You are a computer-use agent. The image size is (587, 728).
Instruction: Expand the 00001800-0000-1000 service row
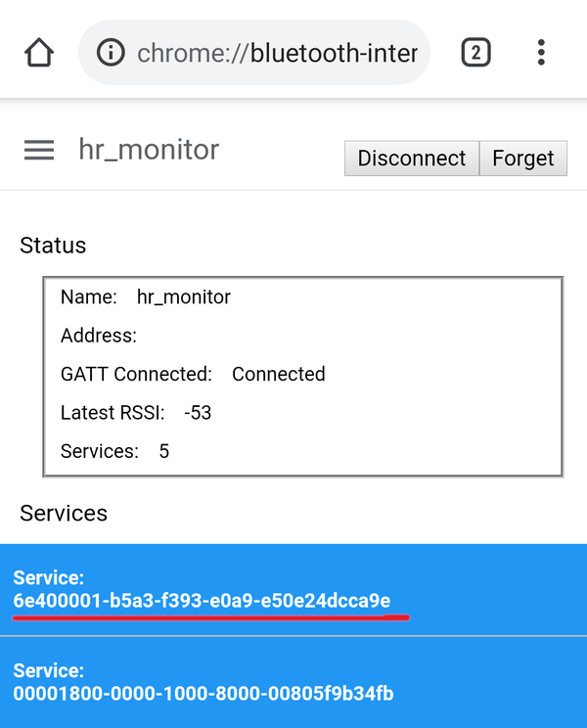[x=293, y=682]
